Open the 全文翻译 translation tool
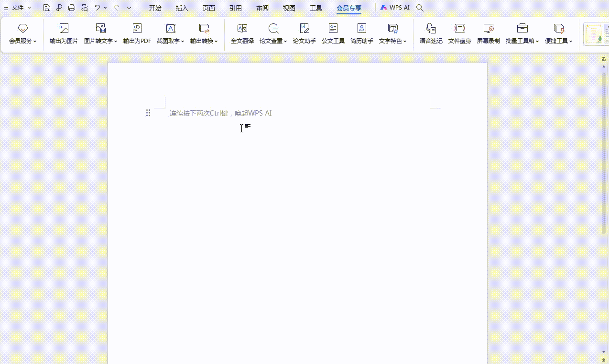The height and width of the screenshot is (364, 609). coord(242,29)
